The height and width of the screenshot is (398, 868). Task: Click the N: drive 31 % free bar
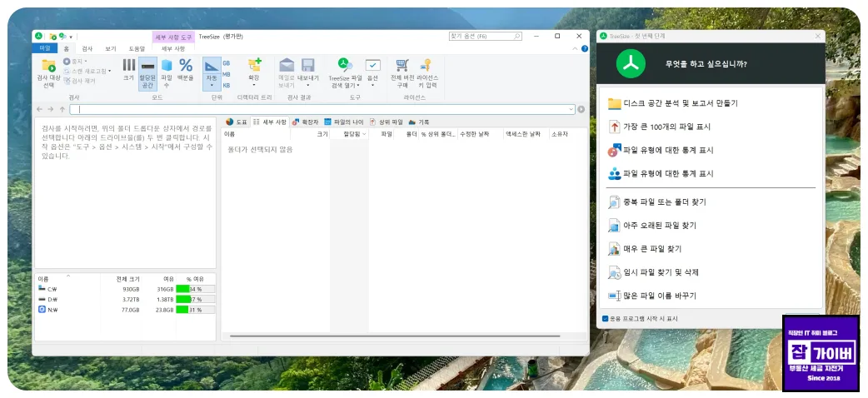click(x=196, y=310)
